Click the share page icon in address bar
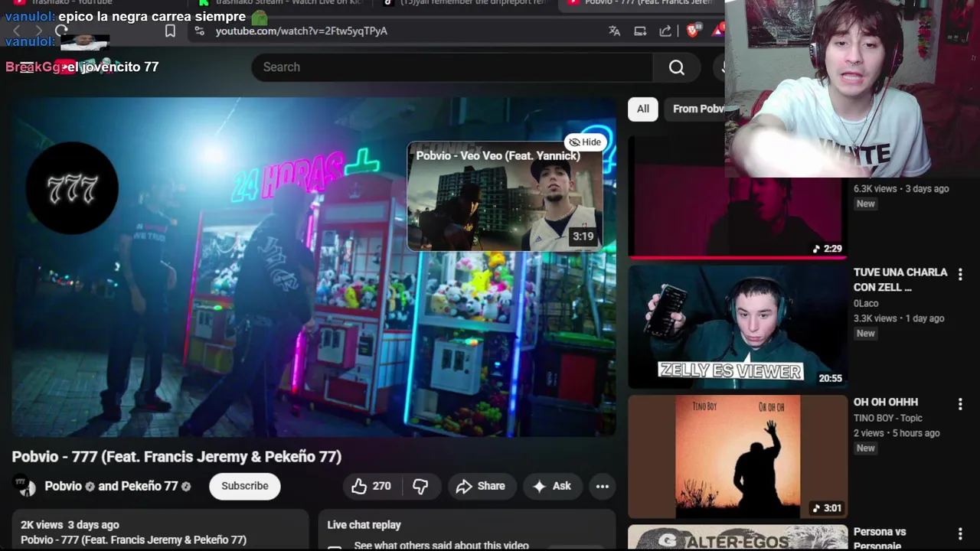Screen dimensions: 980x551 tap(665, 31)
